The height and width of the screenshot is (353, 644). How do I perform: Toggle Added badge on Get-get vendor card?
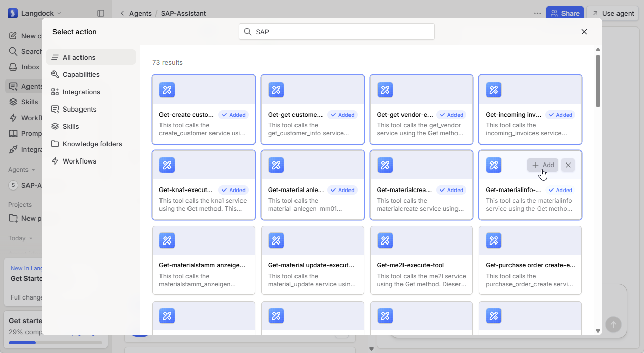(451, 115)
